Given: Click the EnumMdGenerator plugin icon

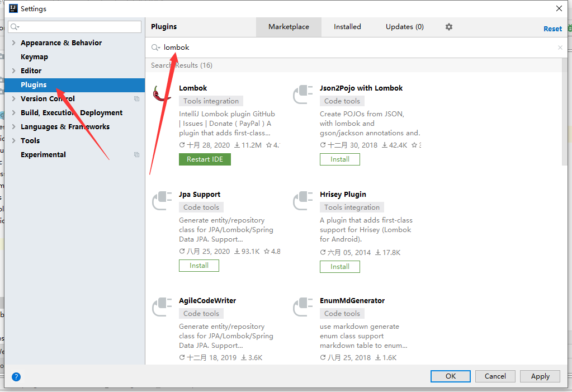Looking at the screenshot, I should [303, 306].
